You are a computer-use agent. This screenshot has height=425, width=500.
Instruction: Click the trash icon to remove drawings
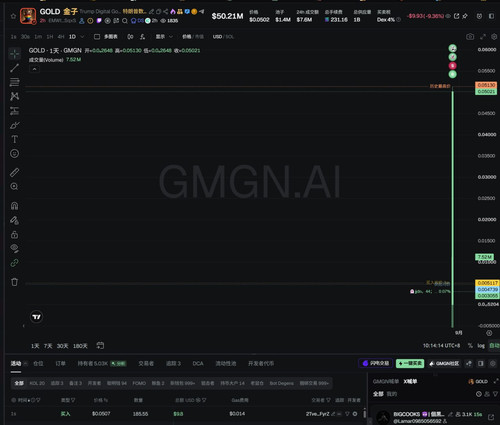(14, 282)
